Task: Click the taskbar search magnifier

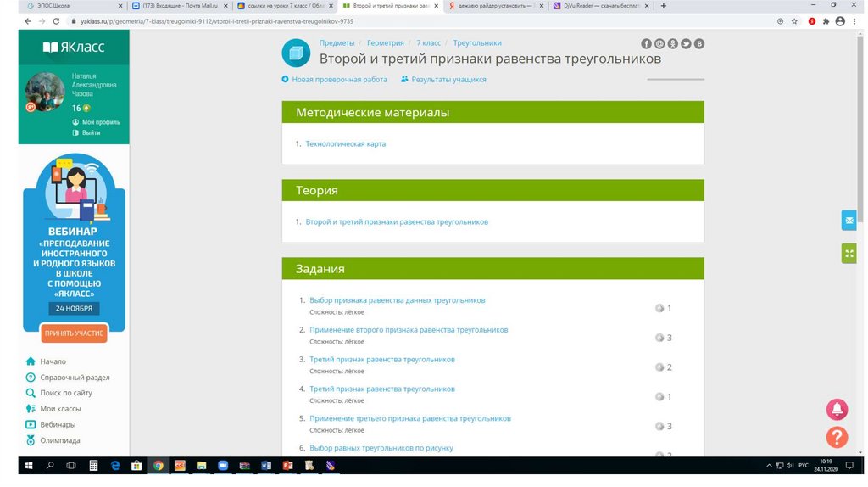Action: [x=50, y=466]
